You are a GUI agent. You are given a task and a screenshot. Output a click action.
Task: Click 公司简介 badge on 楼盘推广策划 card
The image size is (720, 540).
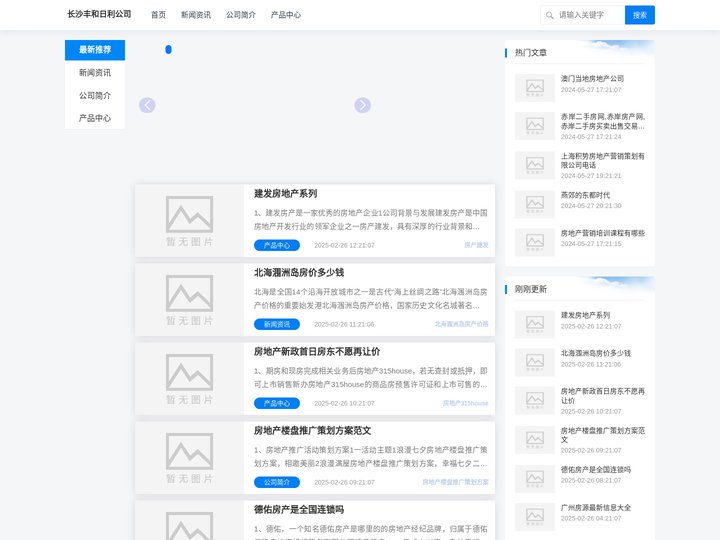click(277, 482)
